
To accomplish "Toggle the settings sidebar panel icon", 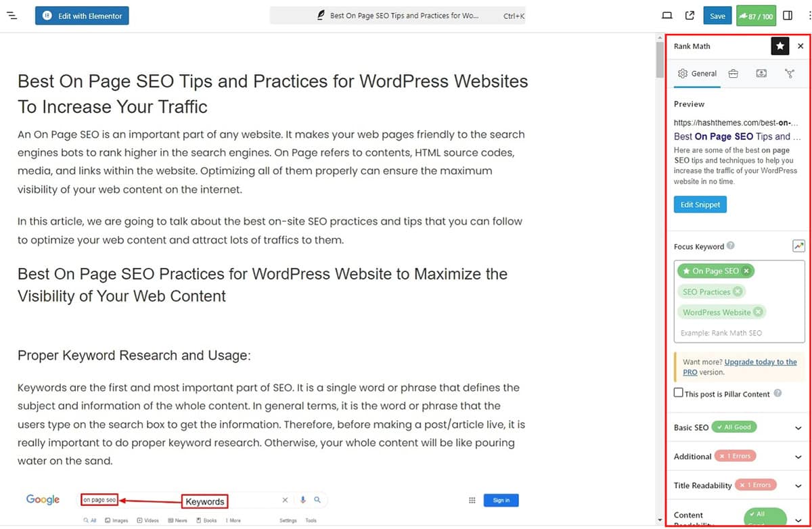I will coord(788,16).
